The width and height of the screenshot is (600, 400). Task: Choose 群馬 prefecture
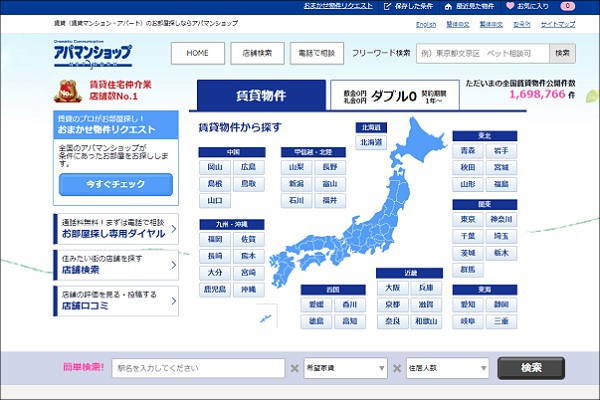[468, 270]
